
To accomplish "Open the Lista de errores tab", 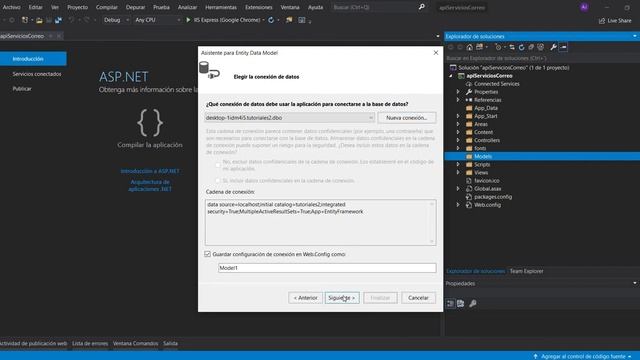I will [90, 343].
